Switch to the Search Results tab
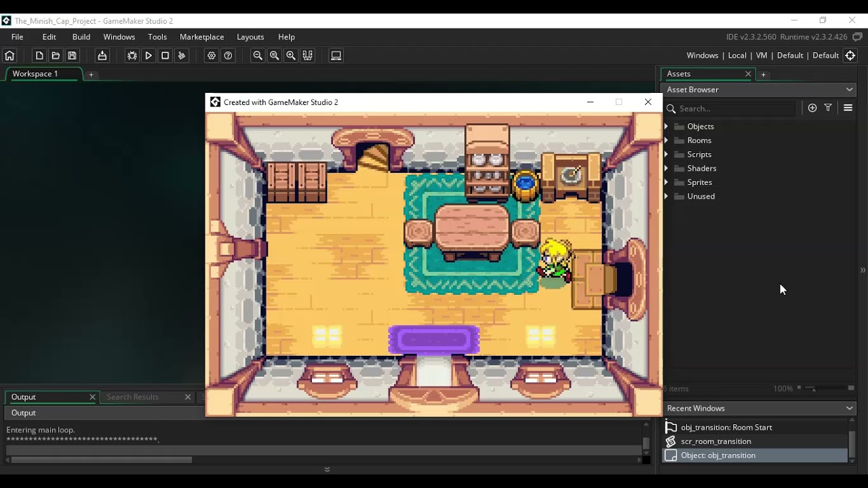 coord(133,397)
